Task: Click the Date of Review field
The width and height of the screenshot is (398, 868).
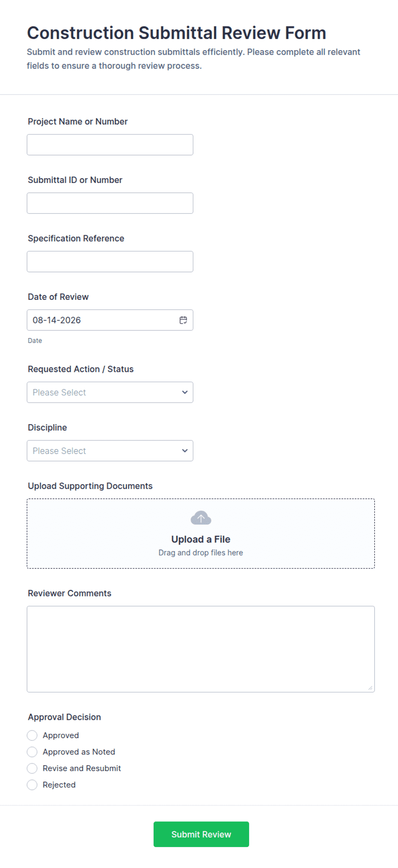Action: click(x=110, y=320)
